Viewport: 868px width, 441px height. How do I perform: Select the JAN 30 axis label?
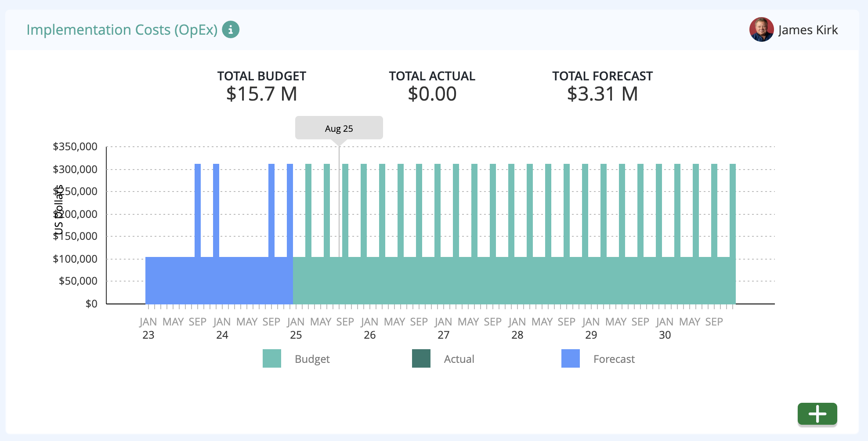tap(665, 328)
